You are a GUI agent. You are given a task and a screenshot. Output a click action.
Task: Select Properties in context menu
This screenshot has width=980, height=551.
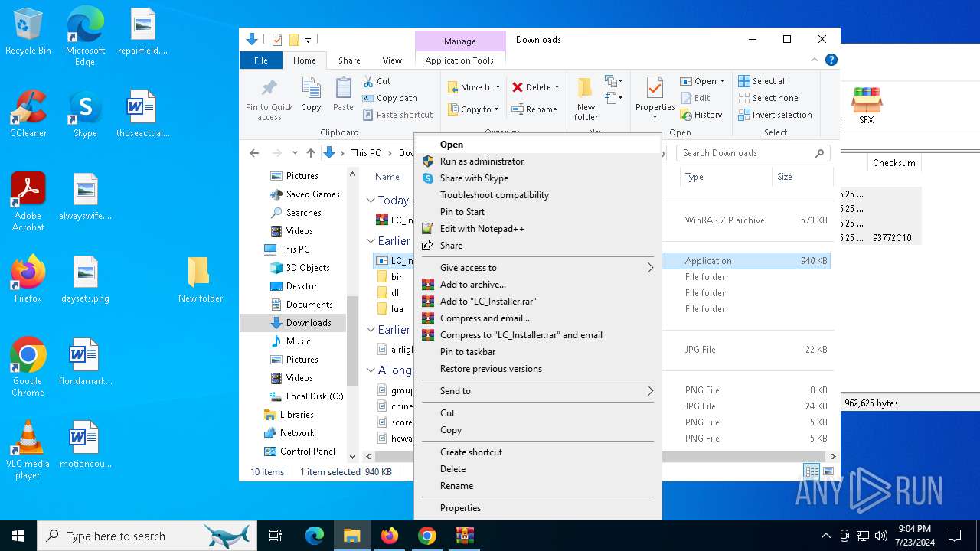tap(537, 508)
